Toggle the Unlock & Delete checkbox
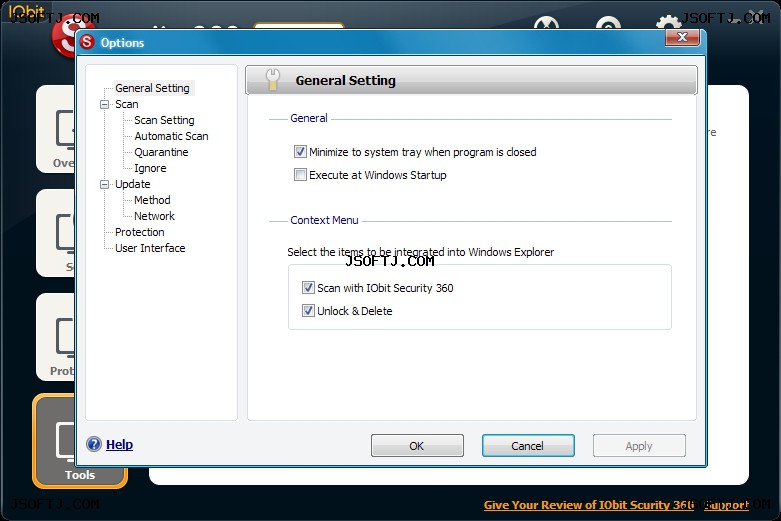The image size is (781, 521). tap(308, 311)
